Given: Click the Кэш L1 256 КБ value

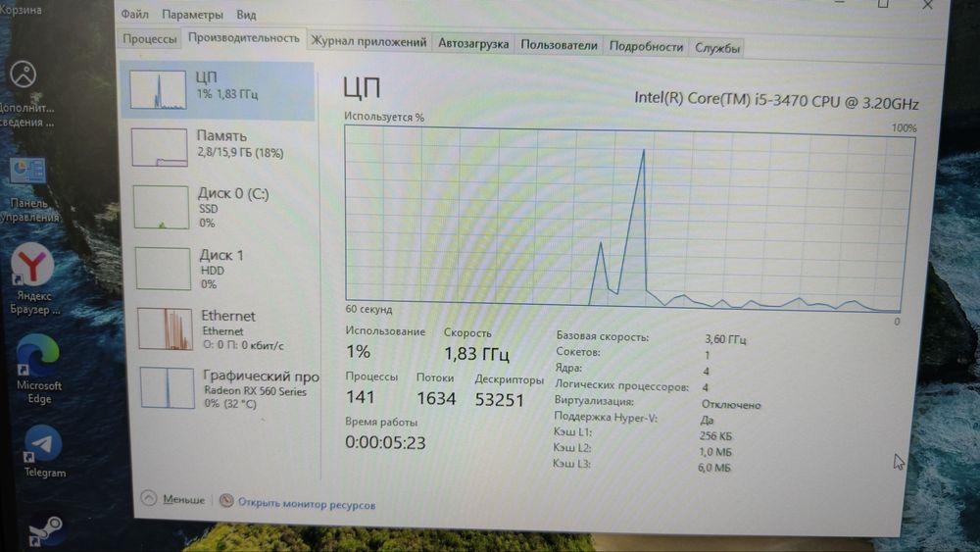Looking at the screenshot, I should coord(715,435).
